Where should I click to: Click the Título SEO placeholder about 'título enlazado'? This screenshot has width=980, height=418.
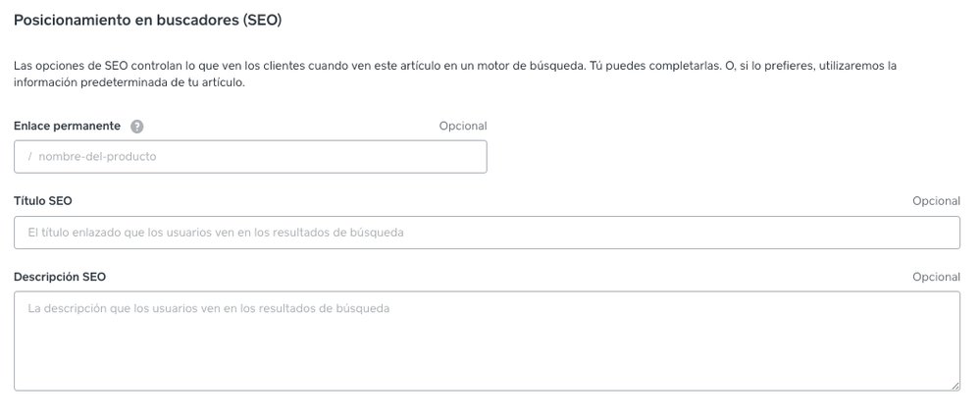coord(216,233)
